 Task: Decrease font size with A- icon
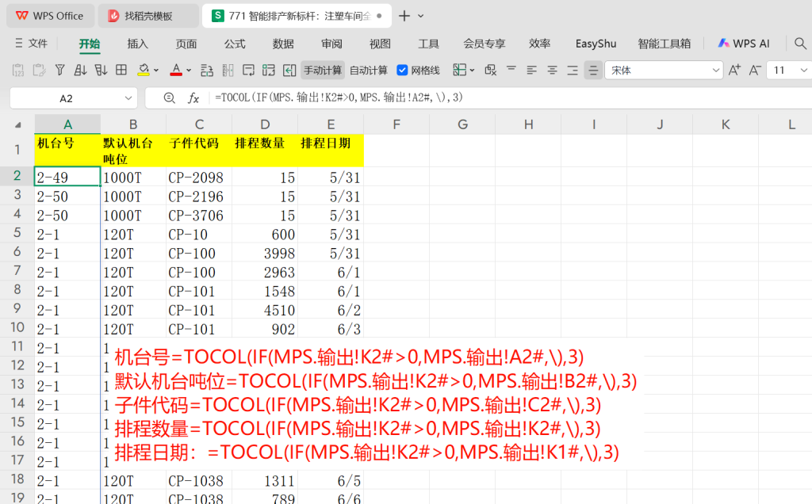[x=755, y=71]
